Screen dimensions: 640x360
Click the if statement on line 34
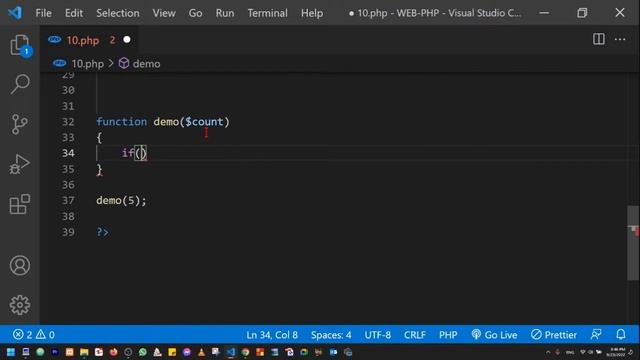128,153
